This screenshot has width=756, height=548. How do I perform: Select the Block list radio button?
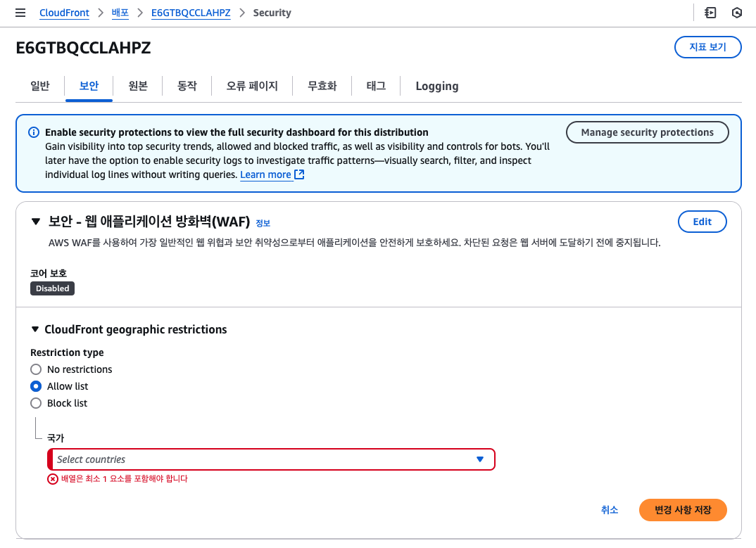[36, 403]
